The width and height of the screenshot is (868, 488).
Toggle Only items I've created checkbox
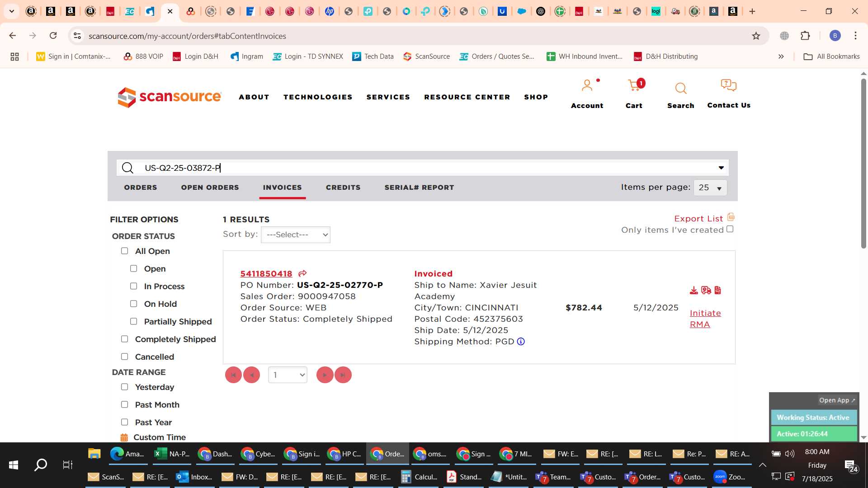click(730, 229)
